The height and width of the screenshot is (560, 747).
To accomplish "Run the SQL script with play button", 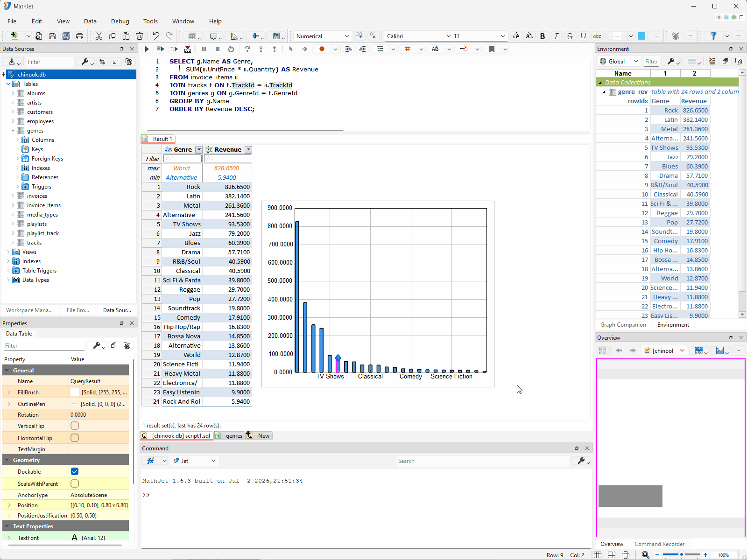I will click(147, 49).
